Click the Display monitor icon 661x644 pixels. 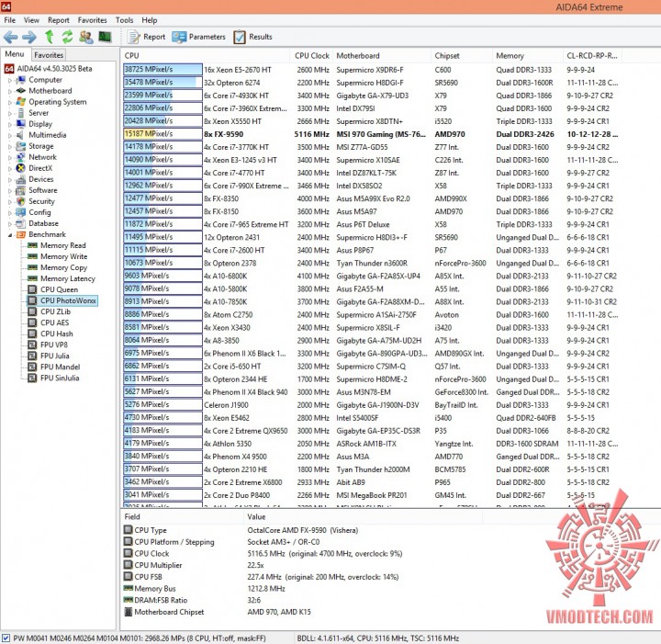[20, 124]
